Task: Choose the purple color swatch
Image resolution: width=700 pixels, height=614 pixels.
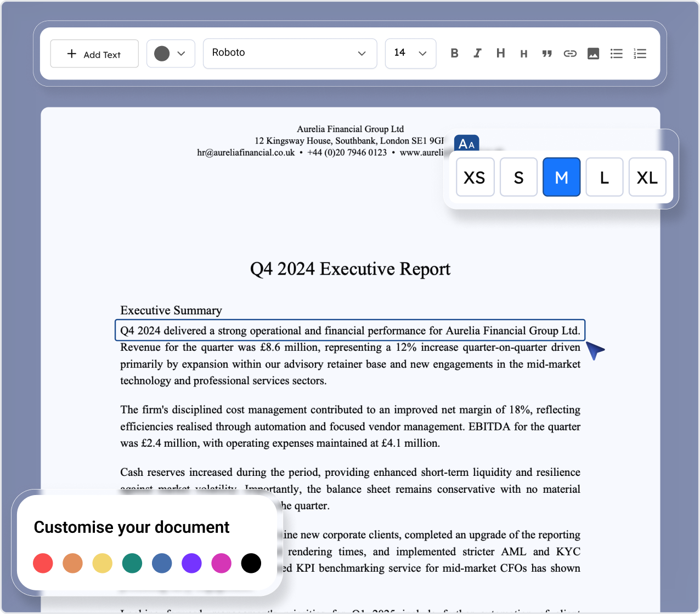Action: click(191, 563)
